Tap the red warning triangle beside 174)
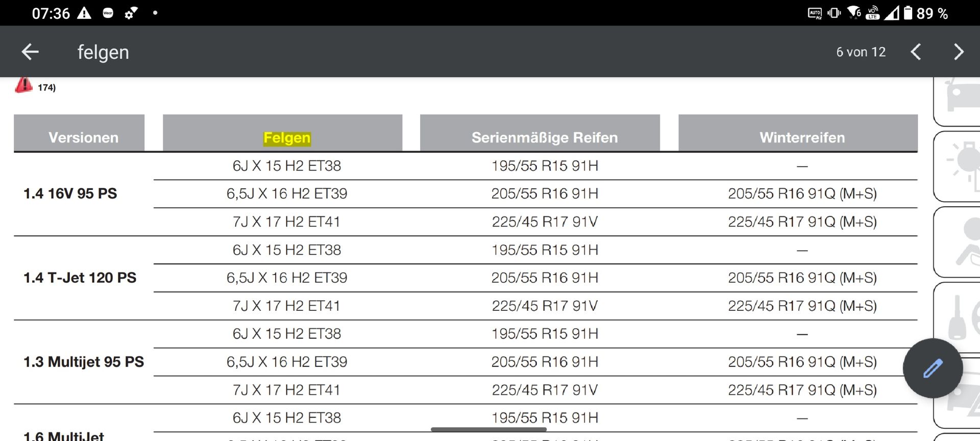 (x=23, y=85)
